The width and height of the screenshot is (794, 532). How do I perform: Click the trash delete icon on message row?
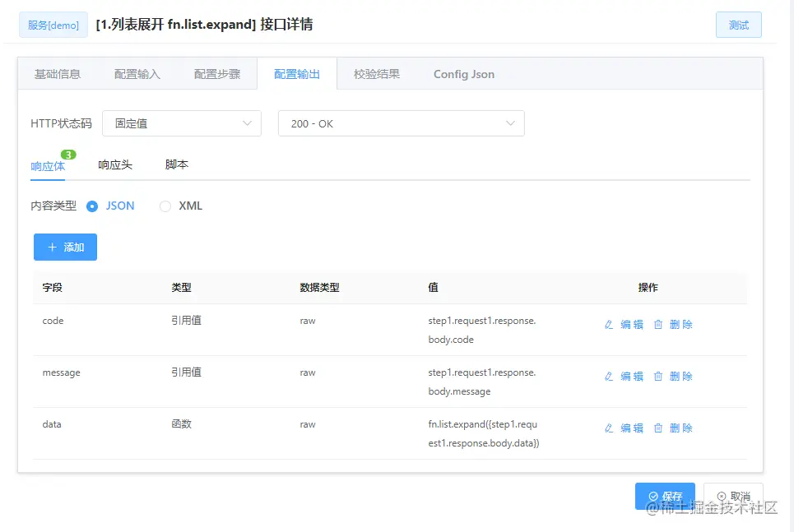point(658,376)
